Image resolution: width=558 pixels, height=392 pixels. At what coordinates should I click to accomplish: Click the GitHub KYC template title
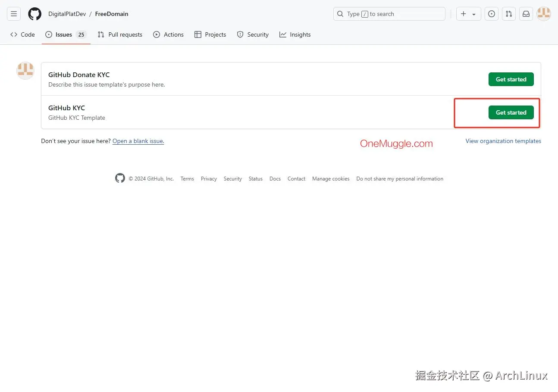click(66, 108)
